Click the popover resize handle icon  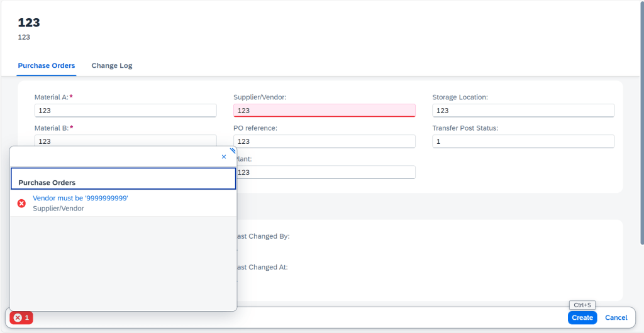(232, 151)
